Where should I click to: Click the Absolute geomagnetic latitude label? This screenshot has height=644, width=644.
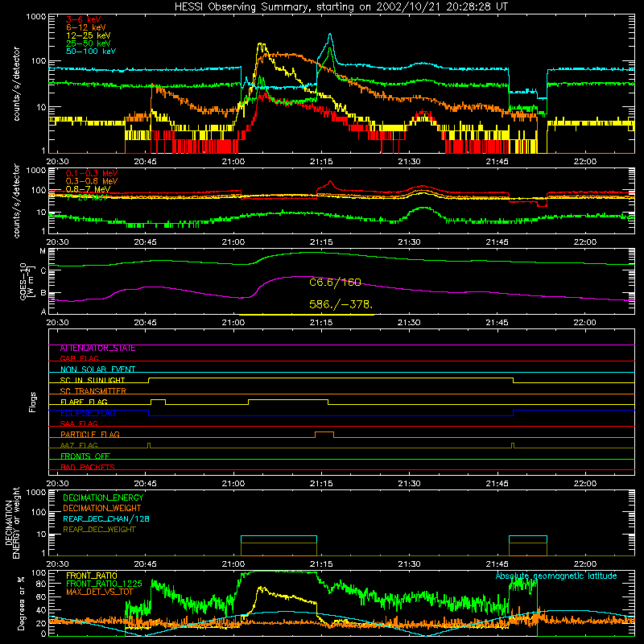tap(556, 576)
